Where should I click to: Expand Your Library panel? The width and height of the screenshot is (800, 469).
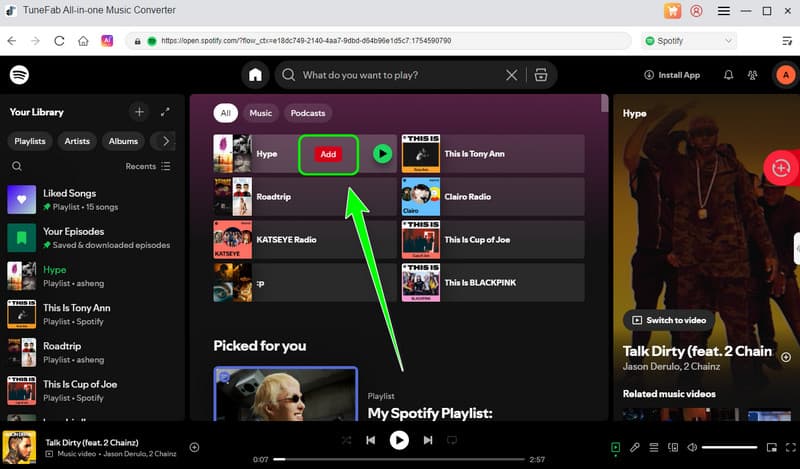click(x=165, y=112)
